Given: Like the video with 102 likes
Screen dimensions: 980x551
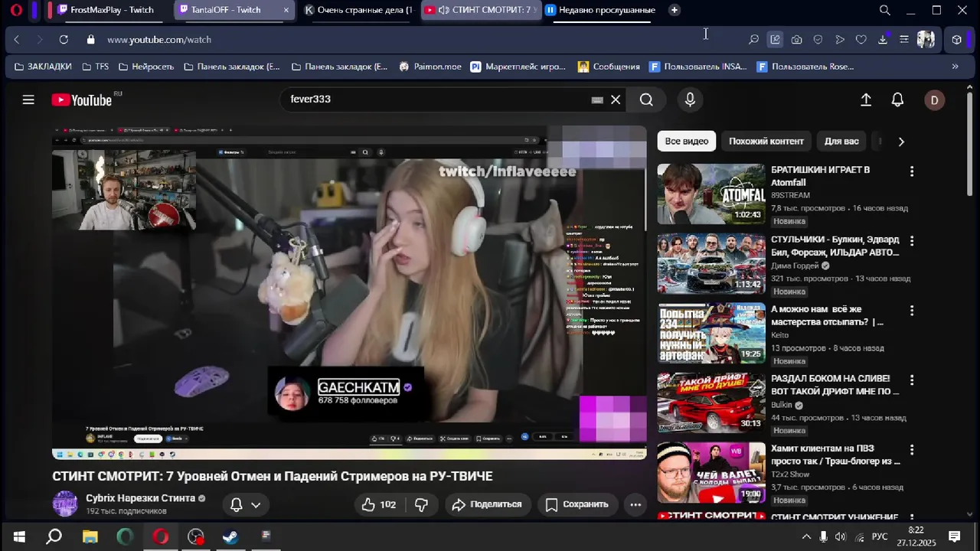Looking at the screenshot, I should point(381,504).
